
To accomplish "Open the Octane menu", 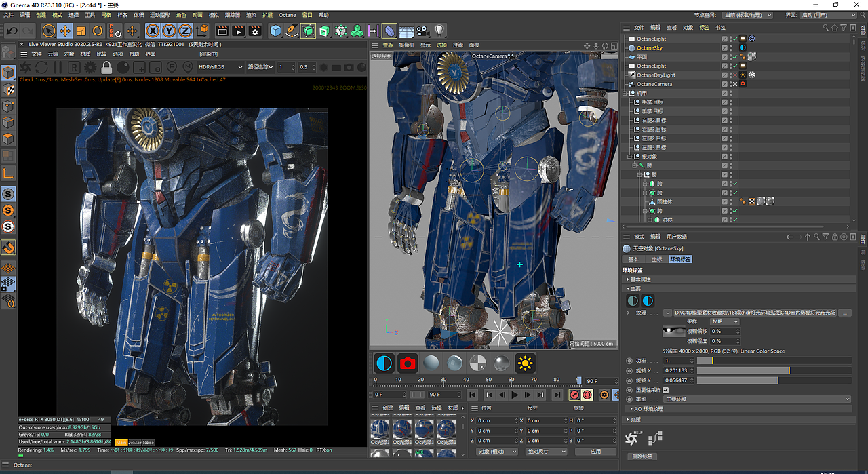I will click(x=288, y=14).
